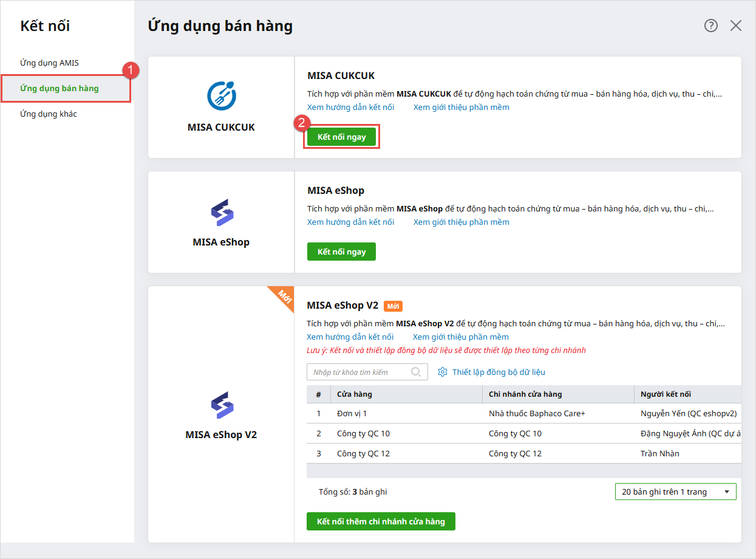The image size is (756, 559).
Task: Select the Công ty QC 12 table row
Action: pos(363,453)
